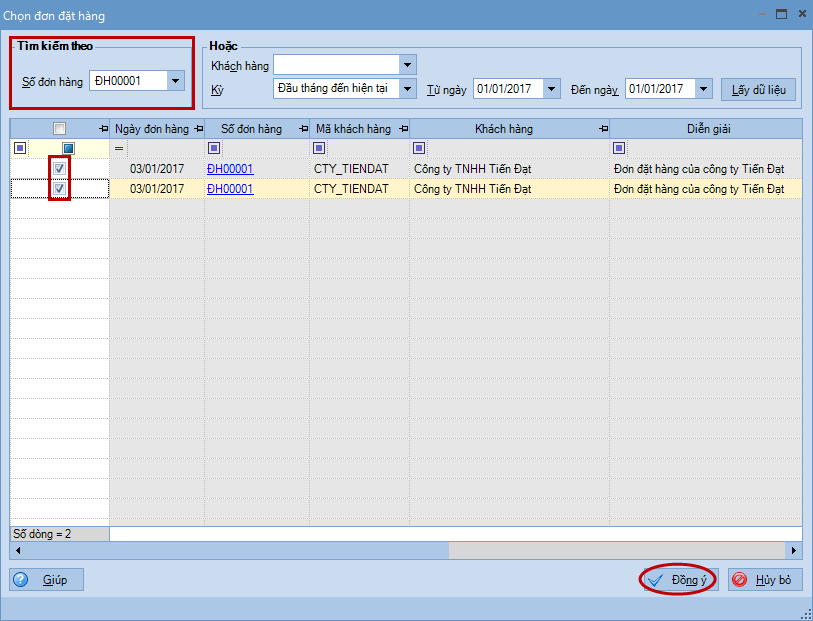Open the ĐH00001 link in first row

point(230,169)
